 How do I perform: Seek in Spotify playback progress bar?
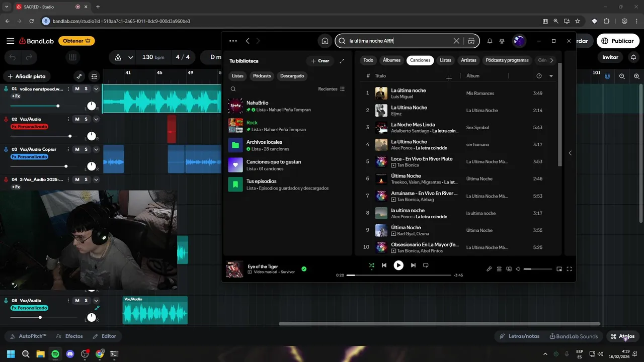pyautogui.click(x=398, y=275)
